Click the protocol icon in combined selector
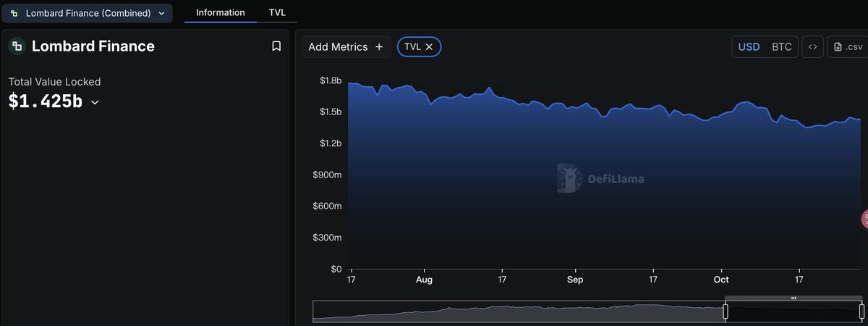868x326 pixels. pyautogui.click(x=14, y=13)
